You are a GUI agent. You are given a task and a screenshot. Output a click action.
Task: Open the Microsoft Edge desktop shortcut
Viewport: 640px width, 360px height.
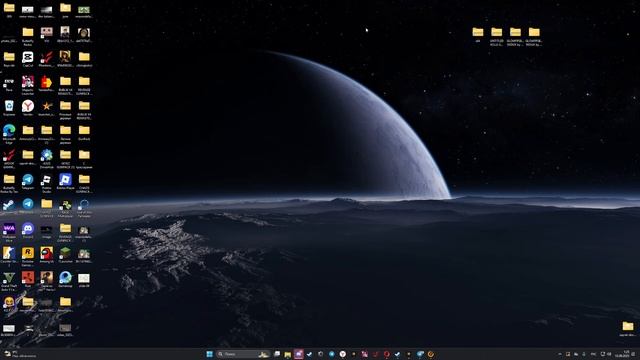9,131
